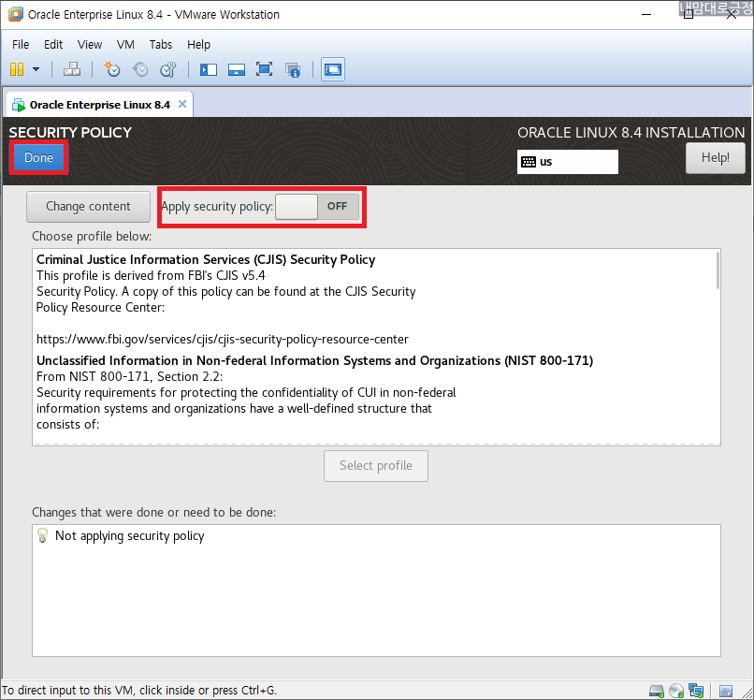Close the Oracle Enterprise Linux 8.4 tab
Image resolution: width=754 pixels, height=700 pixels.
(x=182, y=104)
